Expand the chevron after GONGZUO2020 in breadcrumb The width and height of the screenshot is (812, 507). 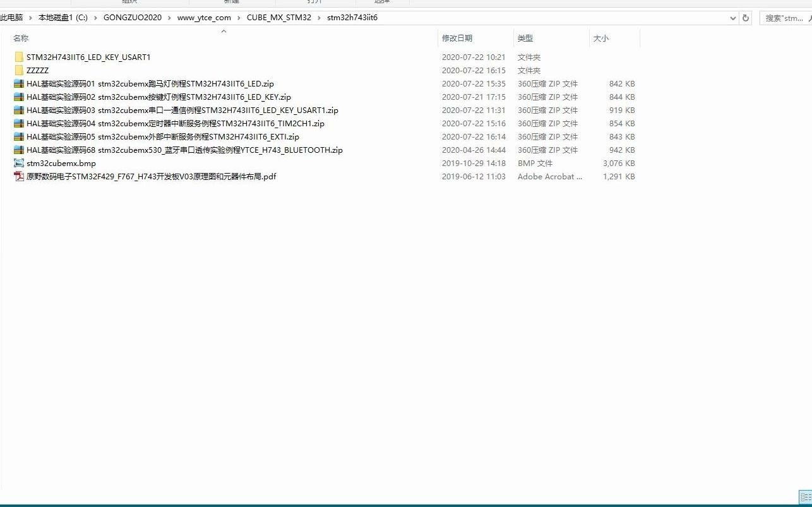point(169,18)
